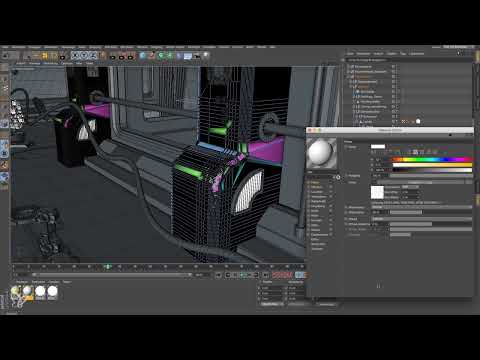The image size is (480, 360).
Task: Click the first green generator icon
Action: (x=161, y=56)
